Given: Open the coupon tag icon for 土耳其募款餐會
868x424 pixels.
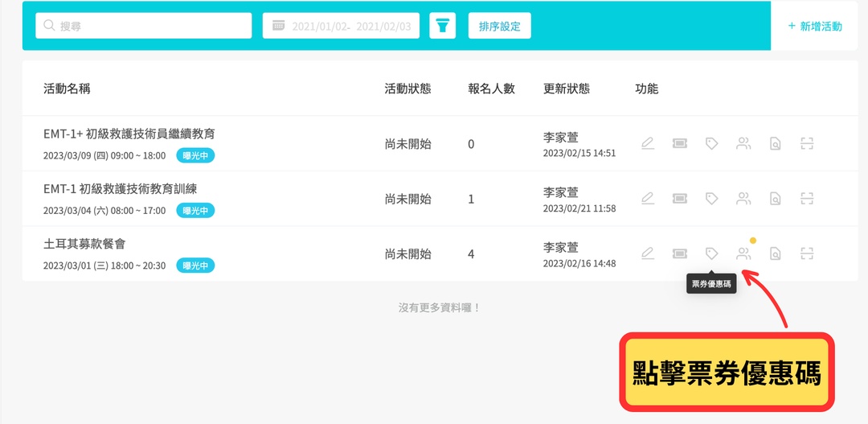Looking at the screenshot, I should click(x=711, y=254).
